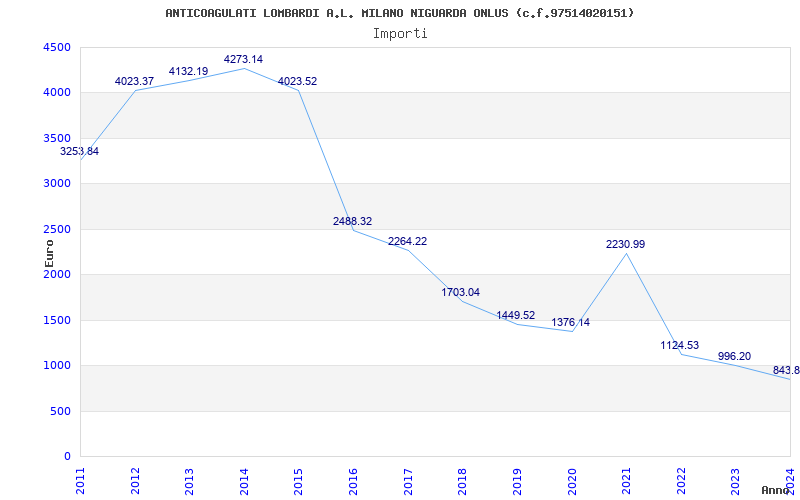The height and width of the screenshot is (500, 800).
Task: Click the 500 y-axis tick label
Action: [x=61, y=411]
